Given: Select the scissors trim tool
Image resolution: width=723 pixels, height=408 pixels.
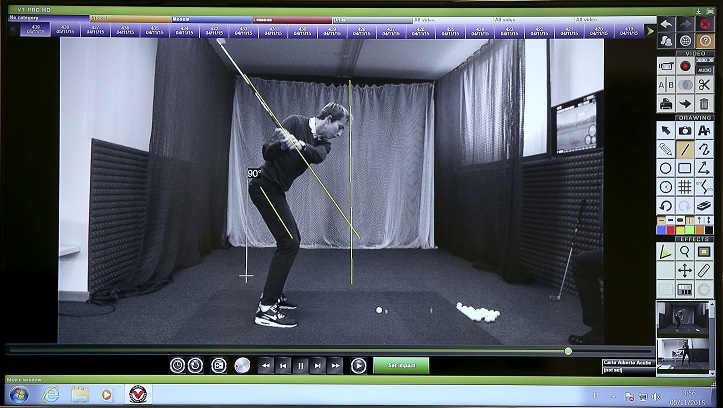Looking at the screenshot, I should (705, 85).
